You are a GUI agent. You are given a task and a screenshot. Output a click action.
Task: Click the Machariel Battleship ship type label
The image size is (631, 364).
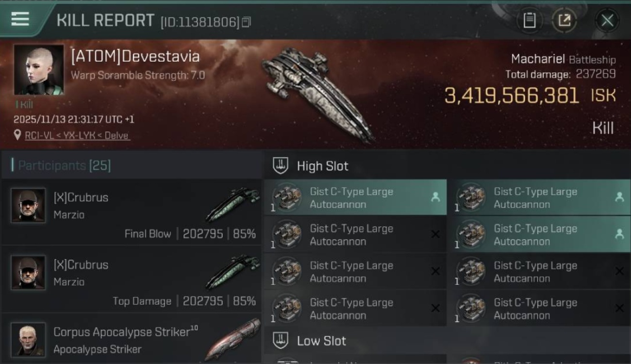point(563,59)
